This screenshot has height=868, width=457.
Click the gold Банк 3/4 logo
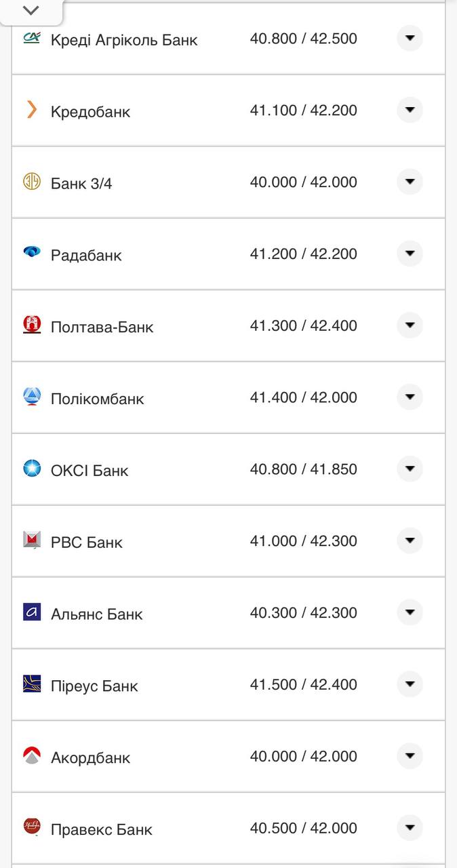pos(32,182)
